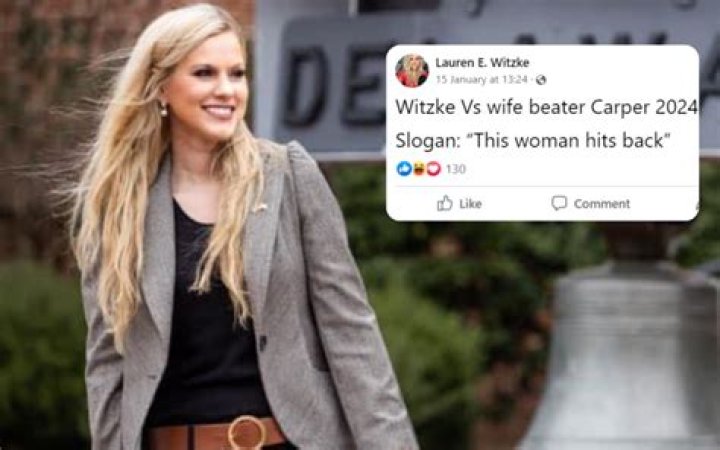View the 130 reactions count

click(x=456, y=169)
